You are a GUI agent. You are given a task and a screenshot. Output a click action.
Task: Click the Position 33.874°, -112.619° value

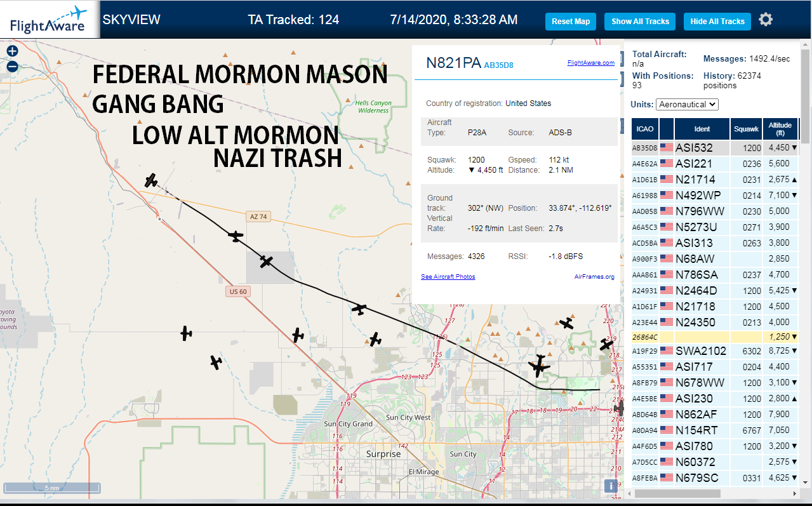tap(579, 208)
